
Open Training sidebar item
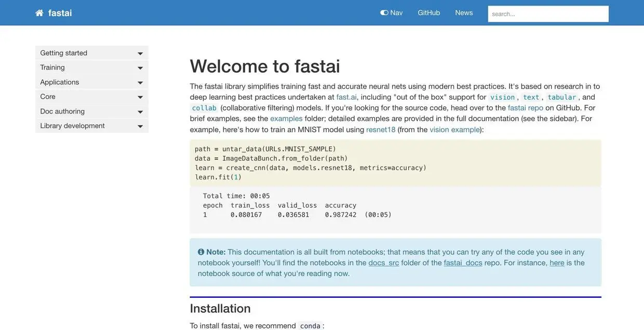[x=92, y=67]
